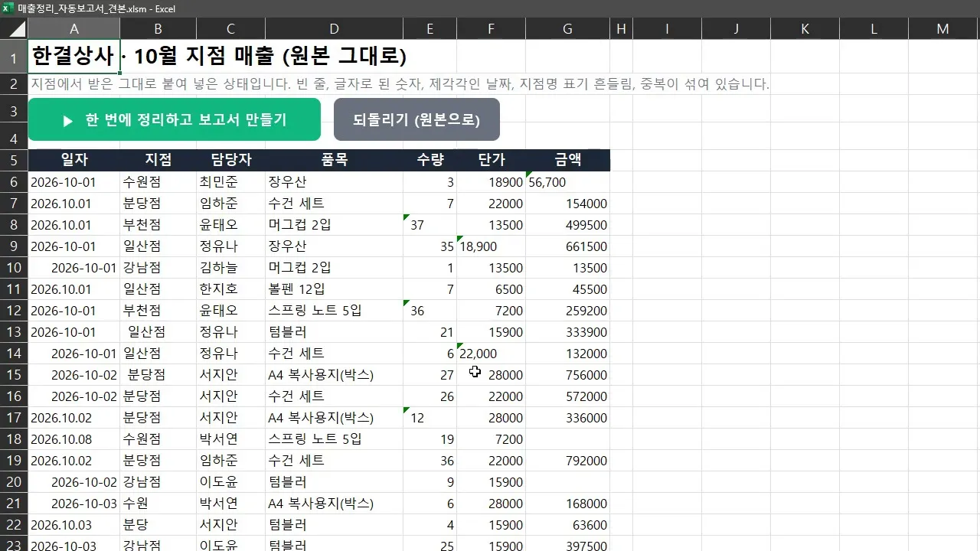The width and height of the screenshot is (980, 551).
Task: Click the description text in row 2
Action: pyautogui.click(x=399, y=84)
